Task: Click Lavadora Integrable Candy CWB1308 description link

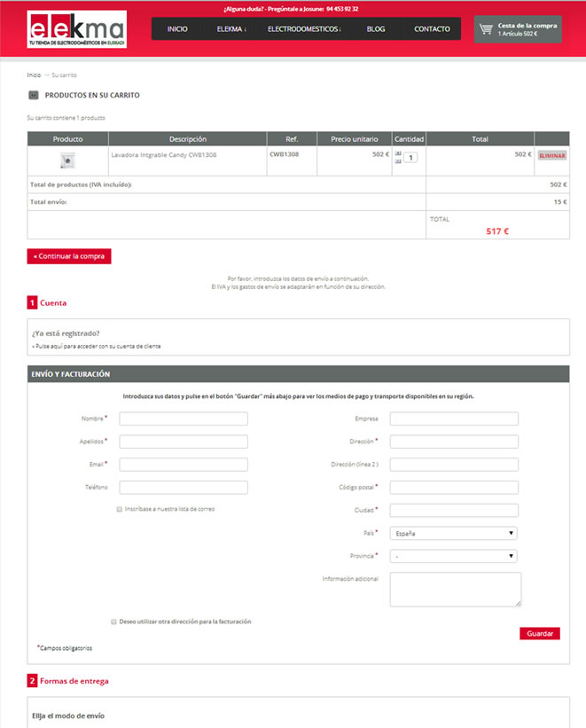Action: point(164,154)
